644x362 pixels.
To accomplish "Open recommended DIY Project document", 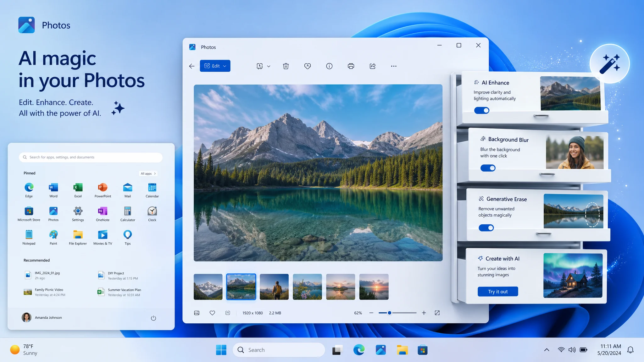I will point(118,276).
